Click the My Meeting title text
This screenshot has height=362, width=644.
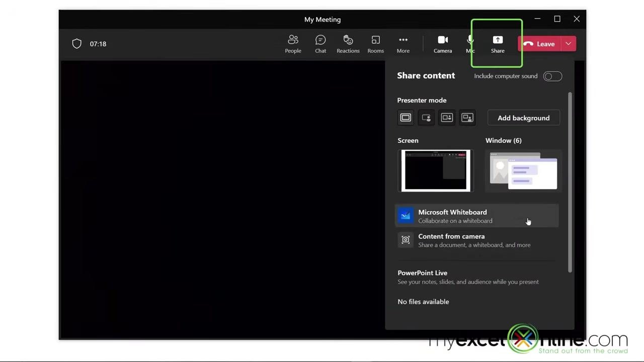[x=323, y=20]
